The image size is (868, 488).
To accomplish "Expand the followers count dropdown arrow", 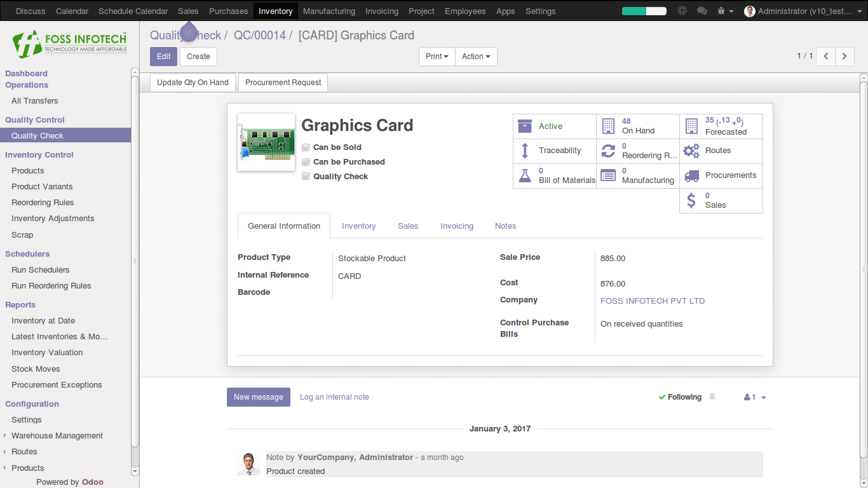I will (x=764, y=398).
